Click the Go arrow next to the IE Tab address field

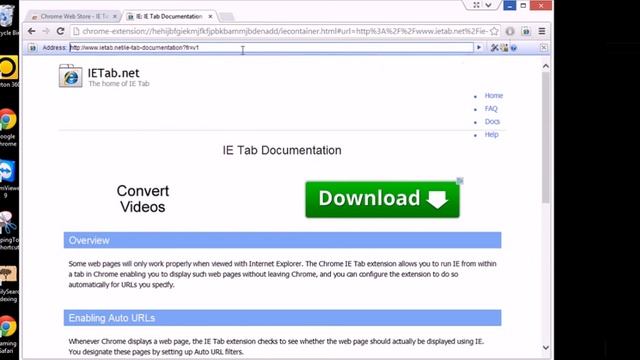tap(479, 48)
